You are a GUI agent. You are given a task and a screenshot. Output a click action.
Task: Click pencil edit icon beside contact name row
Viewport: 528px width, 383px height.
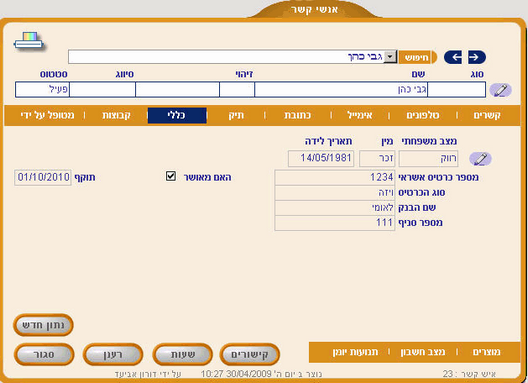[500, 90]
